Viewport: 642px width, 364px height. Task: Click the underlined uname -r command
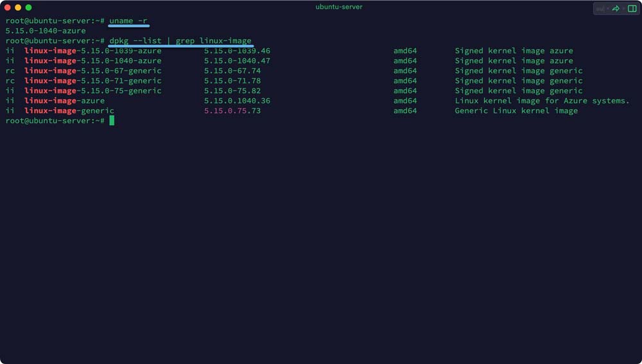coord(128,21)
